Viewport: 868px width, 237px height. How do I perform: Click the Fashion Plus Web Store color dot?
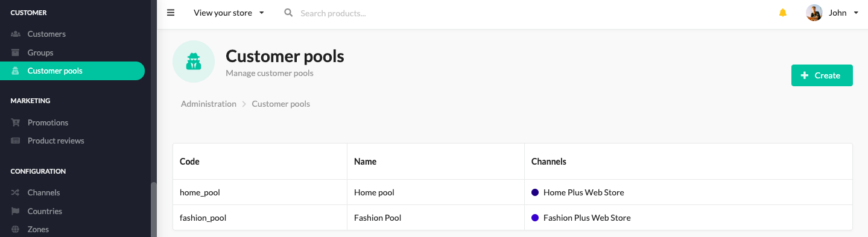(535, 218)
